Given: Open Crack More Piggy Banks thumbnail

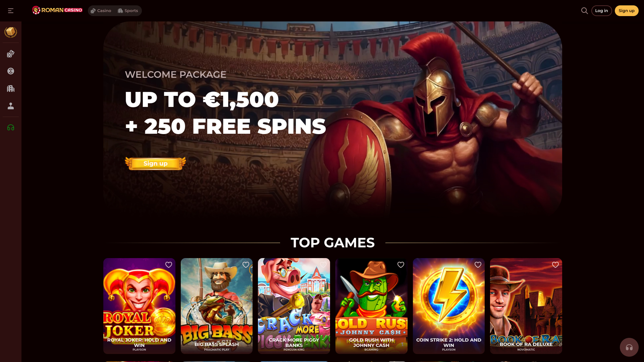Looking at the screenshot, I should point(294,306).
